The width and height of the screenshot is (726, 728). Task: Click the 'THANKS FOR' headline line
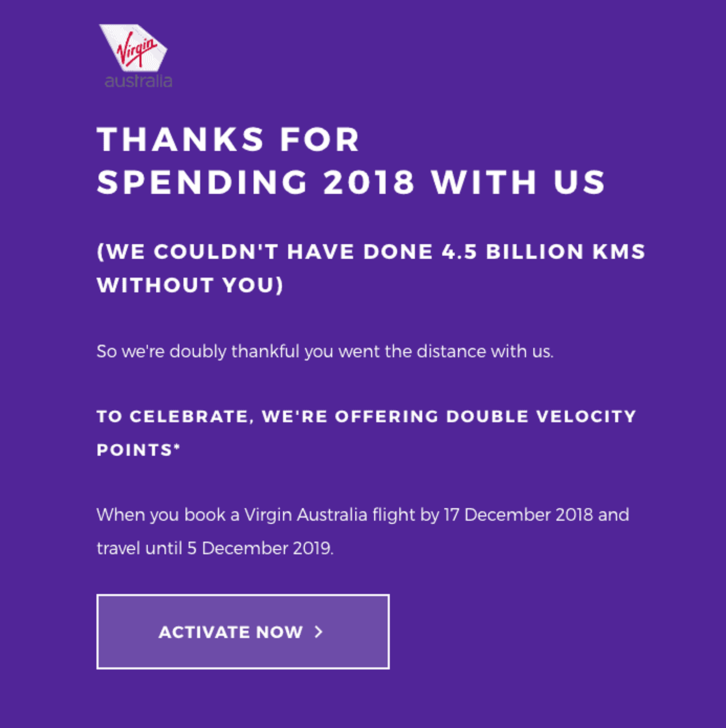pos(228,140)
